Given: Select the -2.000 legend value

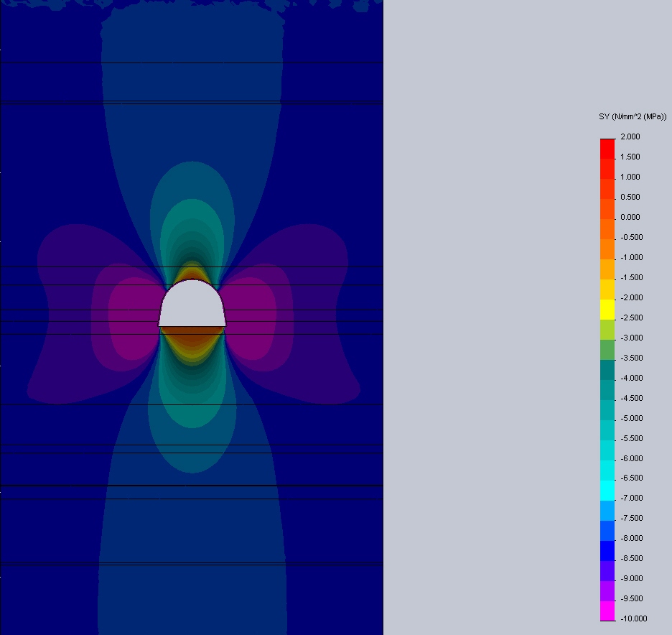Looking at the screenshot, I should [631, 298].
